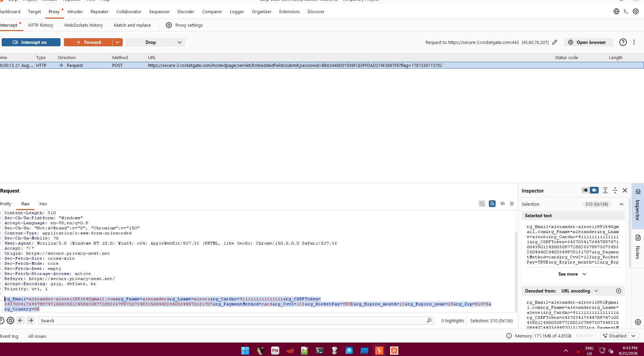Open Proxy settings gear icon
Image resolution: width=644 pixels, height=356 pixels.
click(x=169, y=25)
